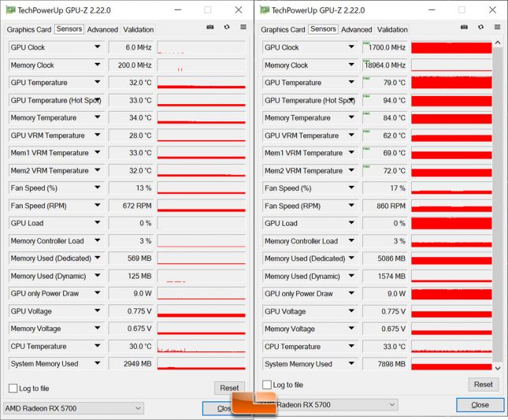Click 5086 MB dedicated memory value
Viewport: 508px width, 420px height.
tap(384, 258)
